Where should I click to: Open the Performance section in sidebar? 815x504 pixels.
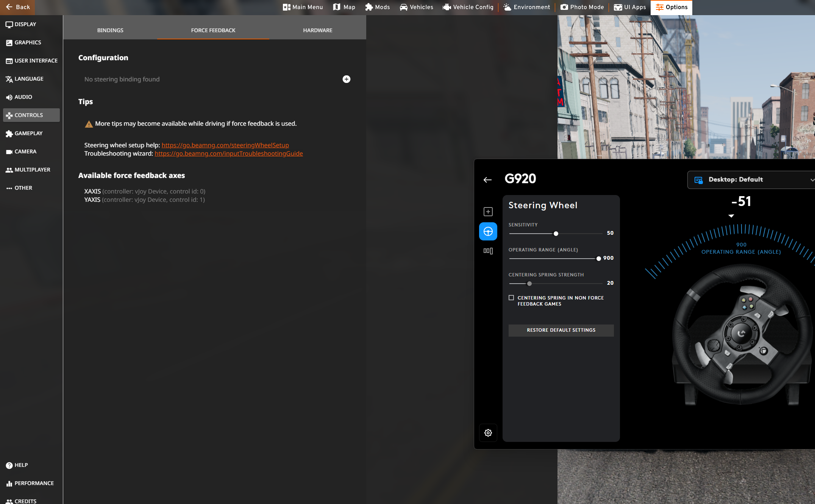(x=34, y=483)
